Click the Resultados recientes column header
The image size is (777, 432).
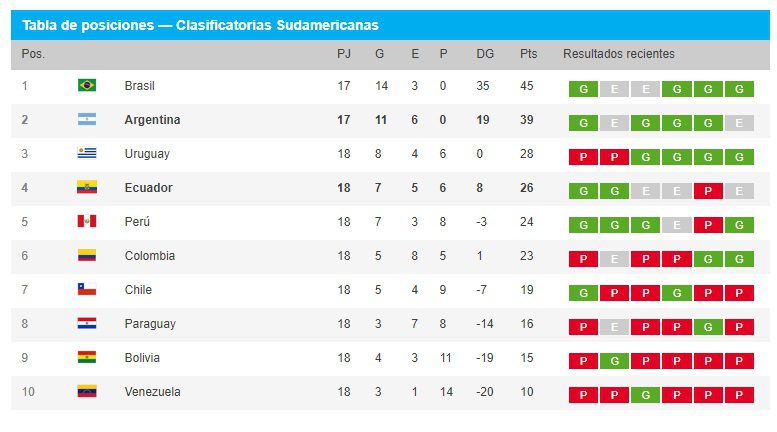point(618,54)
